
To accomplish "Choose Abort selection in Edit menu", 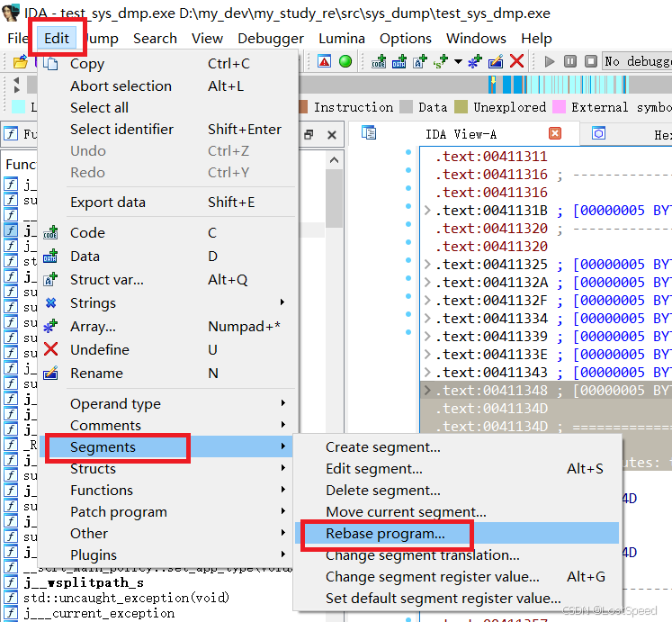I will click(x=168, y=86).
